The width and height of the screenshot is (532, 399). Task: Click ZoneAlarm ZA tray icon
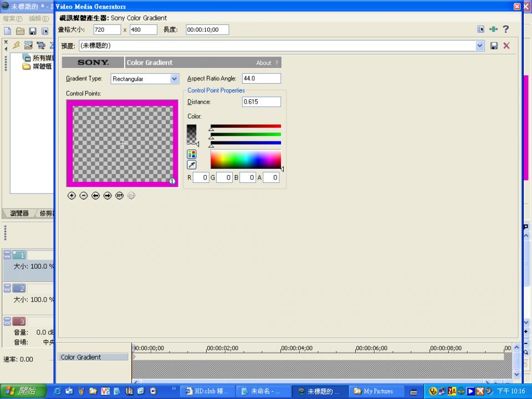click(452, 391)
